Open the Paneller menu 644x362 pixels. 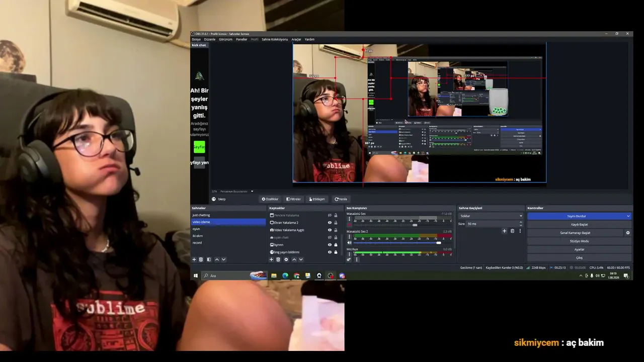coord(242,39)
